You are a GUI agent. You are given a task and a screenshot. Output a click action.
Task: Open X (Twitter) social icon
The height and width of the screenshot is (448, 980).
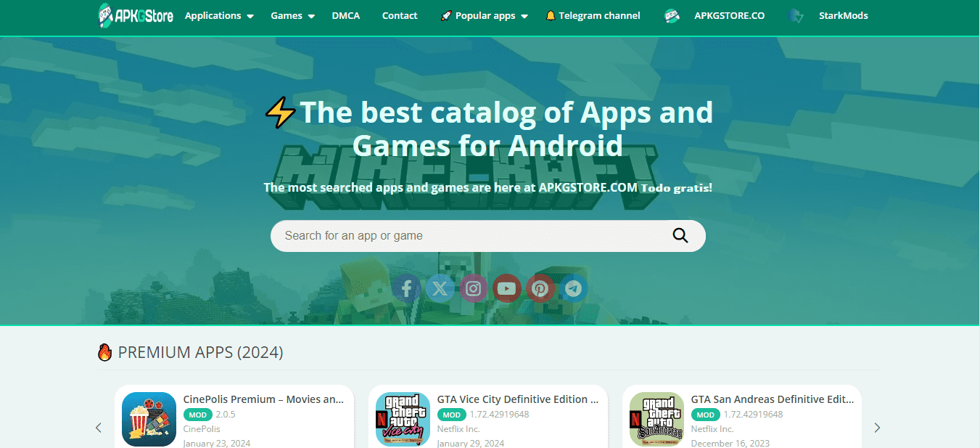pos(440,289)
